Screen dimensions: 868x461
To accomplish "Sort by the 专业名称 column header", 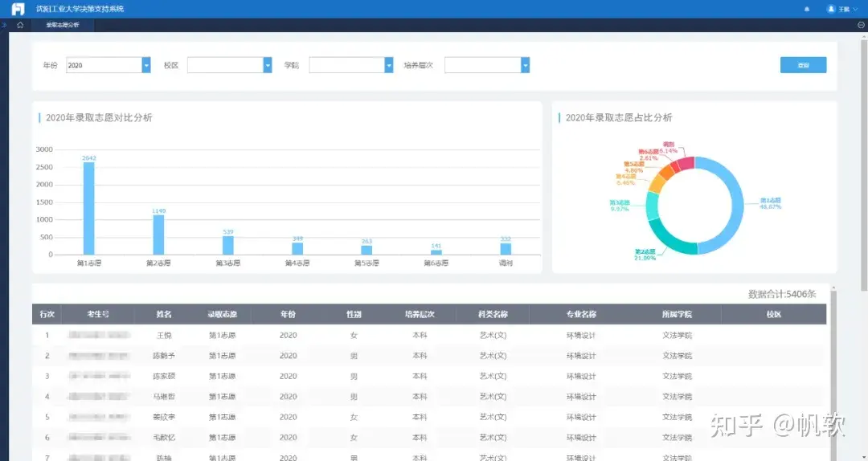I will (x=581, y=314).
